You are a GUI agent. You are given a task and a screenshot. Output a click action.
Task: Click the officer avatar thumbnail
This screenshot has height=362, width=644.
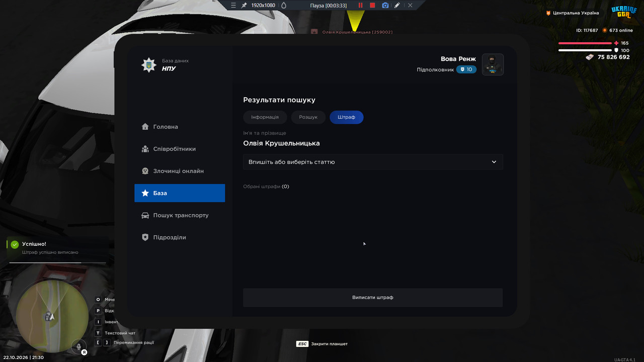[x=493, y=64]
